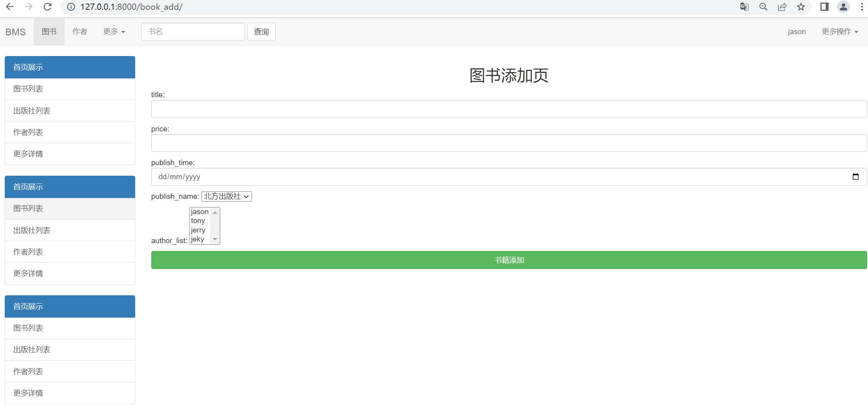Open the browser three-dot menu

tap(862, 7)
